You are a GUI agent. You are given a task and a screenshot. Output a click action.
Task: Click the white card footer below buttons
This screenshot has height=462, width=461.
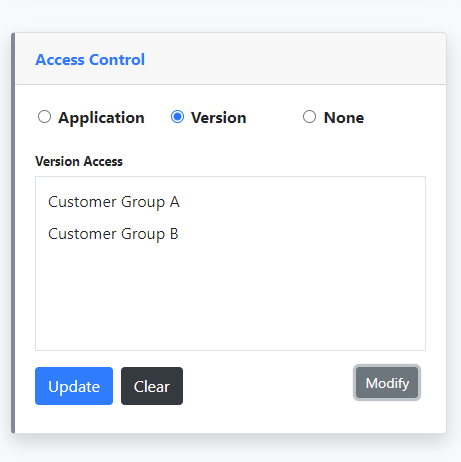(230, 419)
